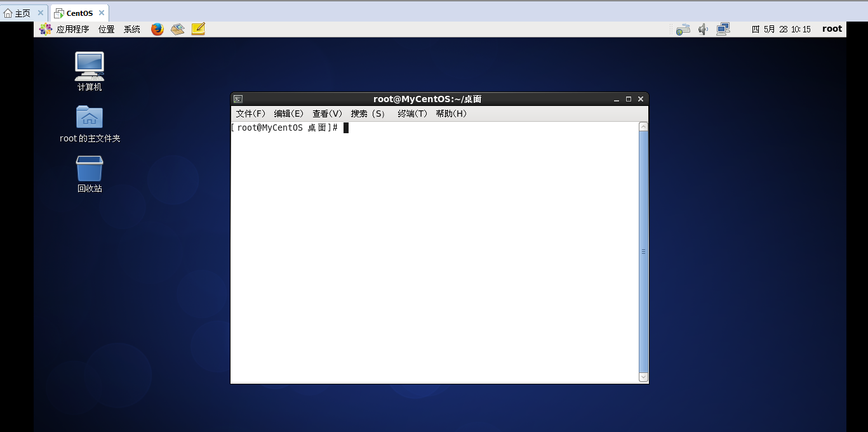
Task: Click the terminal icon in the window titlebar
Action: [x=237, y=98]
